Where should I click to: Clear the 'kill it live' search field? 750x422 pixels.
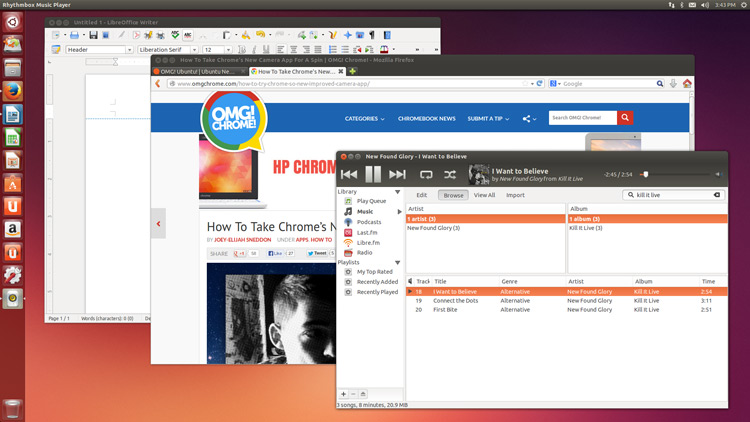click(717, 195)
